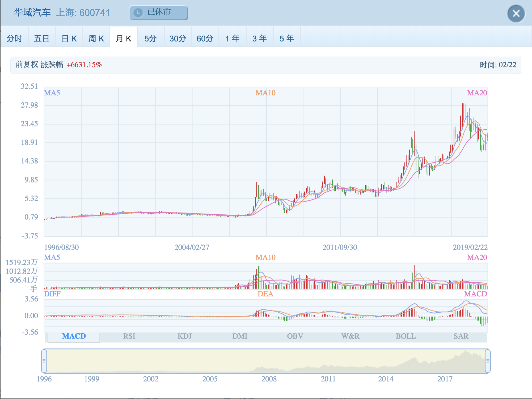532x399 pixels.
Task: Close the stock chart window
Action: [516, 14]
